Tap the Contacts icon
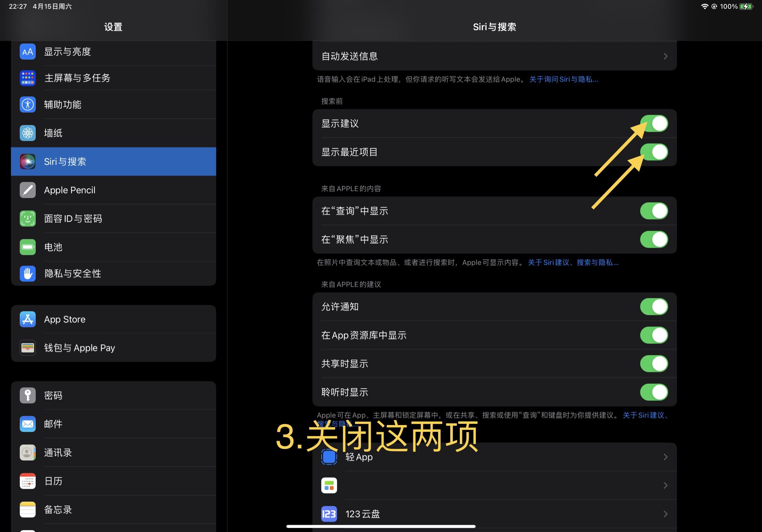Screen dimensions: 762x532 27,453
